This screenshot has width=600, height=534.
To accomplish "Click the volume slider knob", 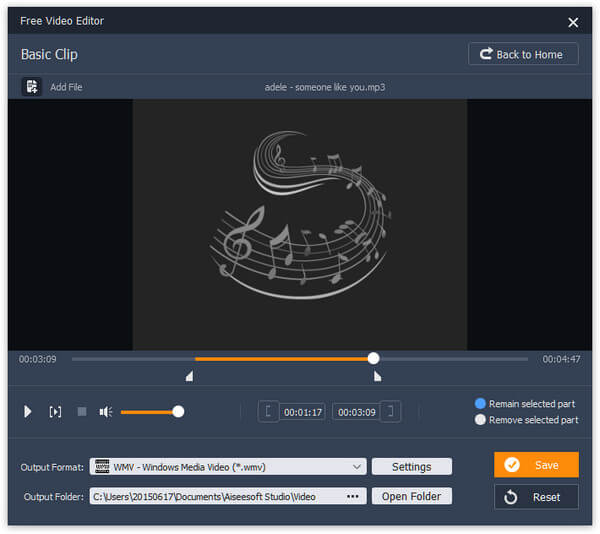I will pos(178,412).
